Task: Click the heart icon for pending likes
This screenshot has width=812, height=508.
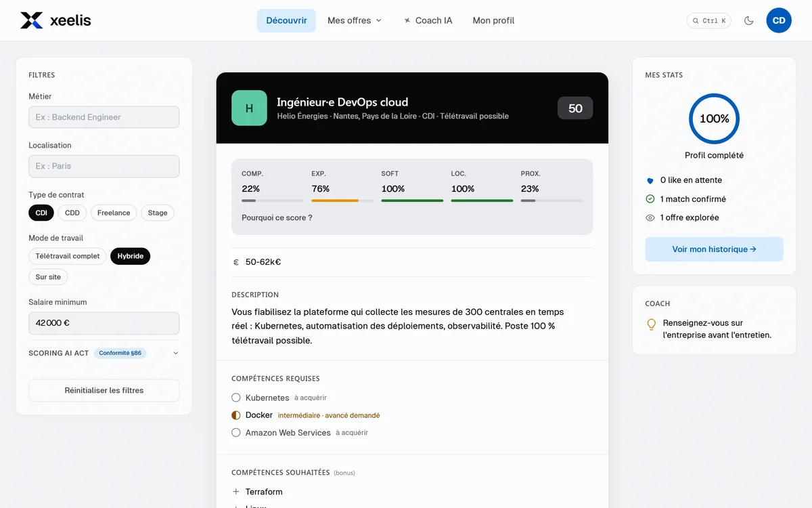Action: [x=650, y=181]
